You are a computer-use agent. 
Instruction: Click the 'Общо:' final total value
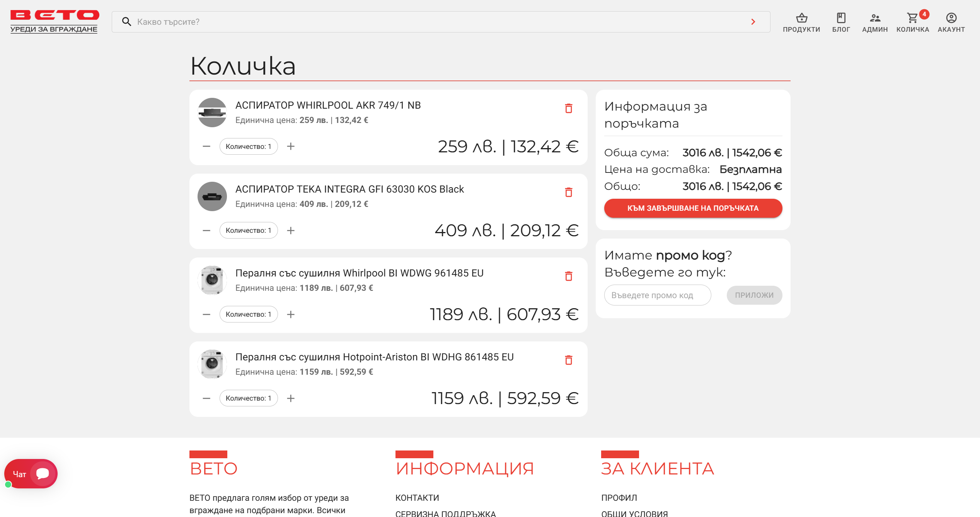[x=732, y=186]
